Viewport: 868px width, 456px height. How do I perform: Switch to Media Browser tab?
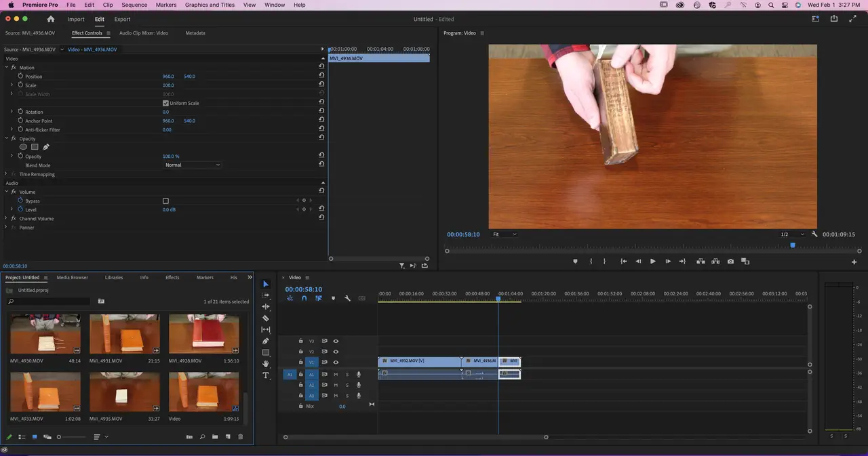tap(73, 277)
